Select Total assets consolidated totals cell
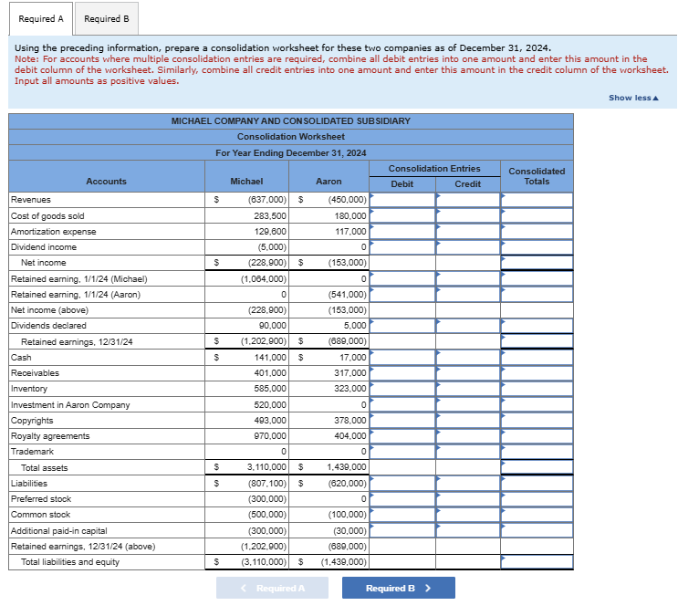678x616 pixels. pyautogui.click(x=537, y=467)
